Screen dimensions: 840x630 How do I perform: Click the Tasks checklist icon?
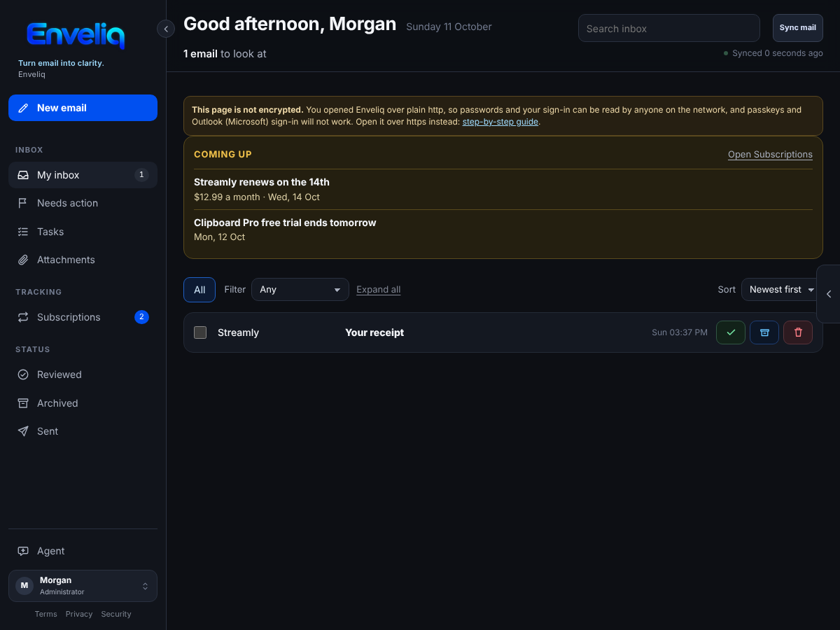point(23,232)
